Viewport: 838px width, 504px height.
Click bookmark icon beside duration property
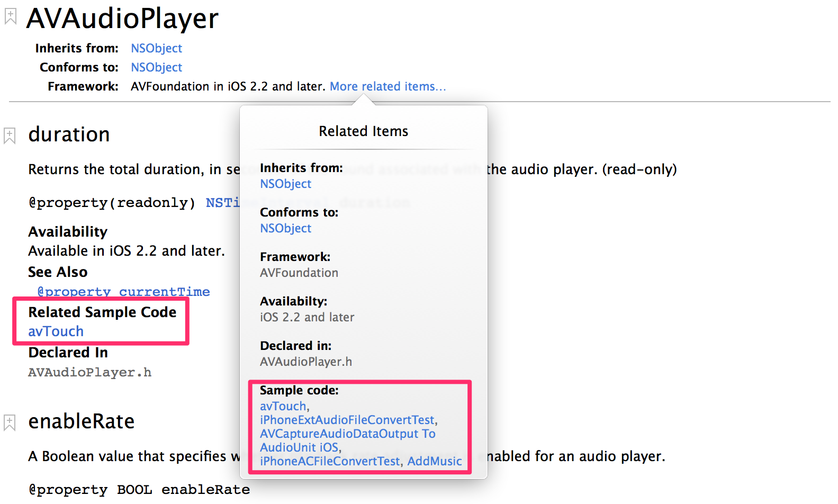10,136
